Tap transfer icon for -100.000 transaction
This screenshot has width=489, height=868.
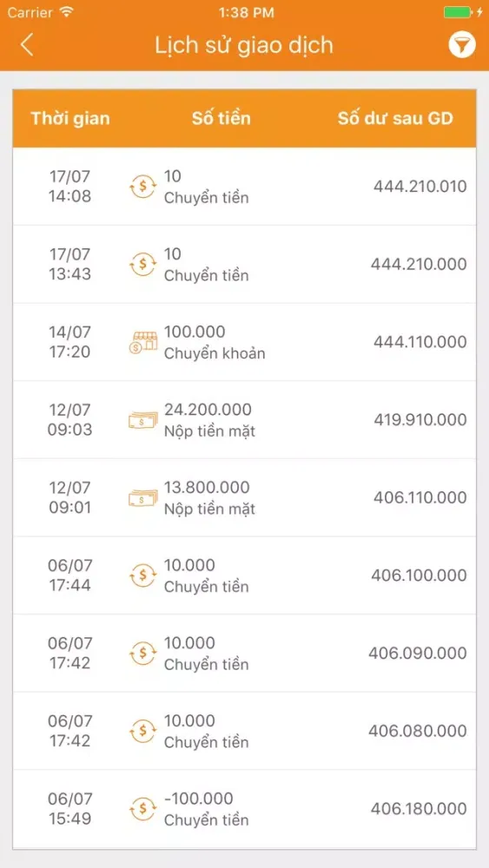tap(143, 809)
